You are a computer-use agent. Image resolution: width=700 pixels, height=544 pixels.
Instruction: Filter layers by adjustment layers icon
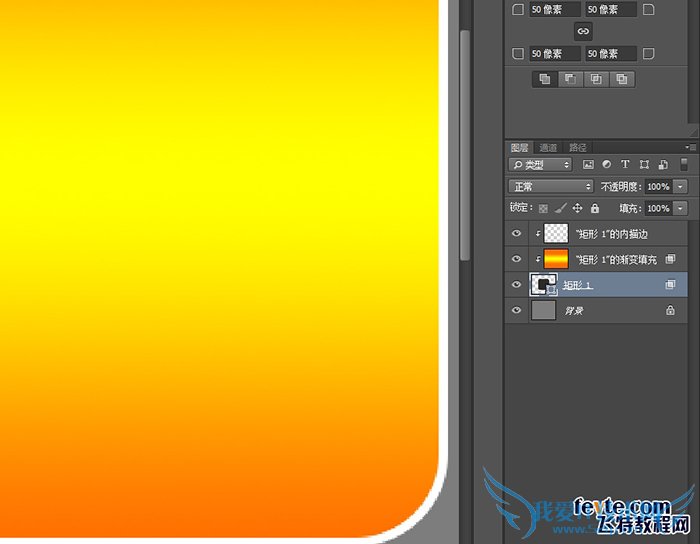click(606, 165)
